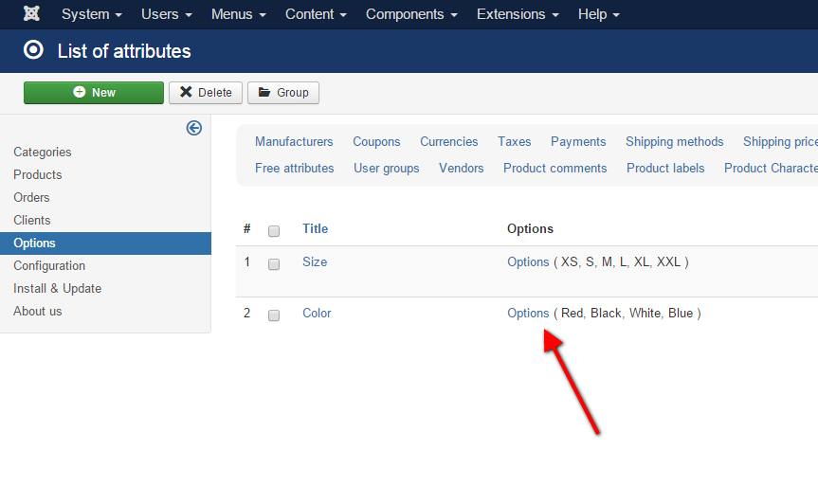
Task: Switch to the Manufacturers tab
Action: (x=294, y=141)
